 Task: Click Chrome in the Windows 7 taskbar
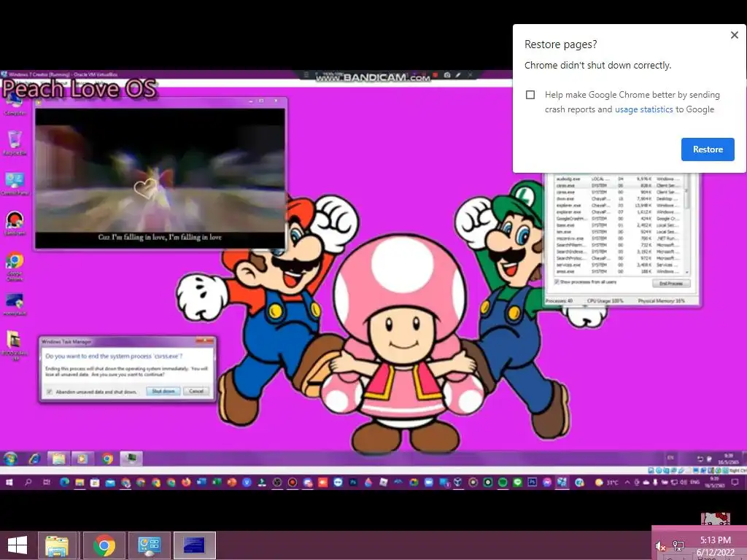107,459
